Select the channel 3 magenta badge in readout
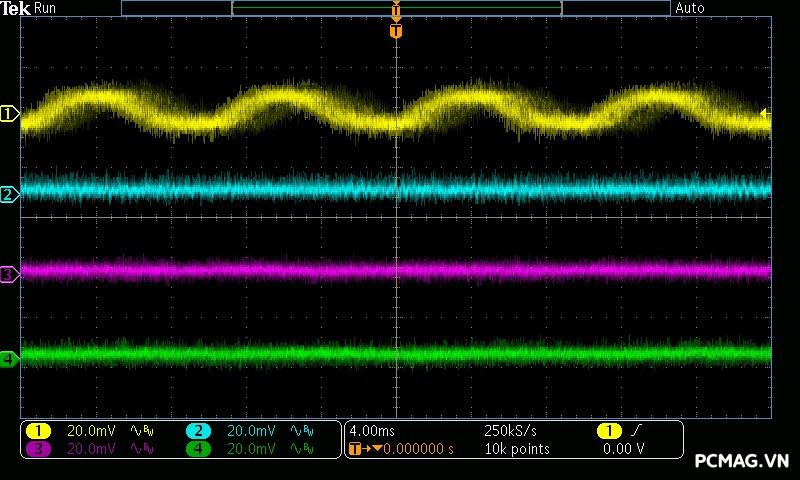800x480 pixels. 38,449
